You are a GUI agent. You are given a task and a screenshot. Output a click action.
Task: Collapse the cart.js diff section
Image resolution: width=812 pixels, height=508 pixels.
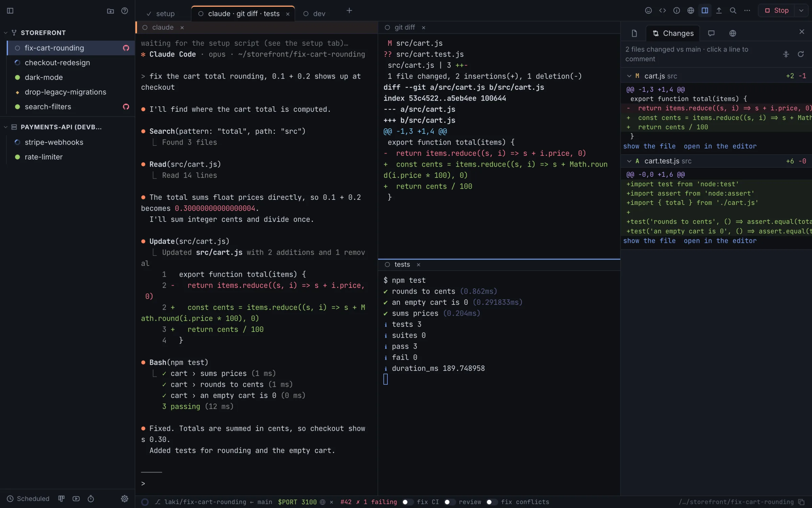point(629,76)
